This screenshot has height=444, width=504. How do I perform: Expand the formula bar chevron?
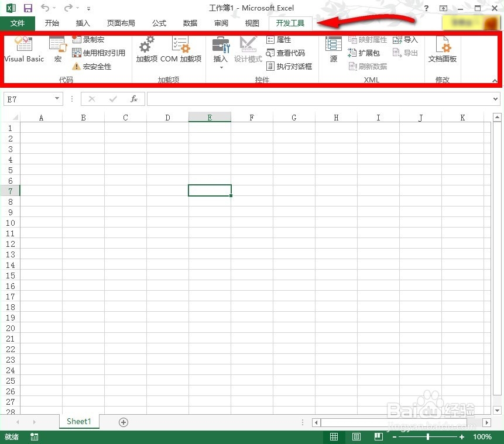(x=495, y=99)
